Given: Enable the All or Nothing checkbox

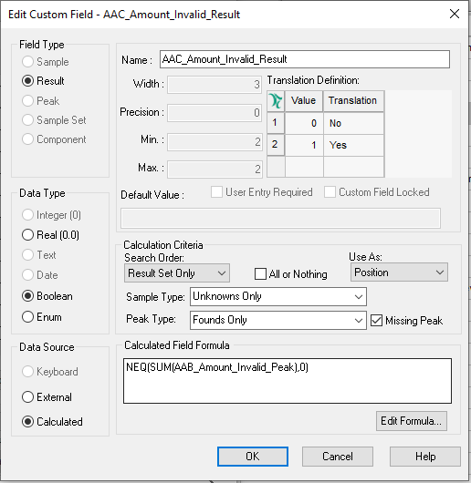Looking at the screenshot, I should pos(261,274).
